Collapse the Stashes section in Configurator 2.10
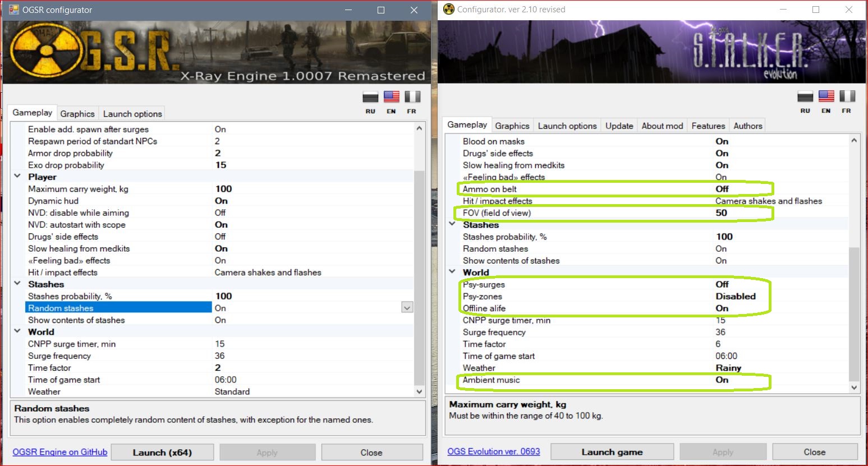This screenshot has height=466, width=868. pyautogui.click(x=452, y=224)
